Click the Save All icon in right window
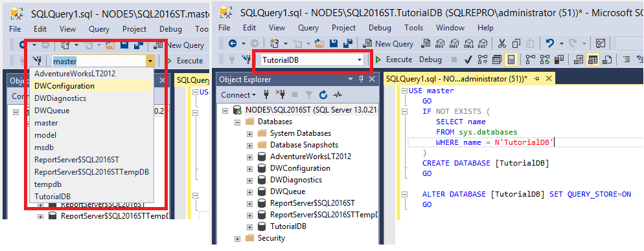This screenshot has width=644, height=251. (x=349, y=43)
